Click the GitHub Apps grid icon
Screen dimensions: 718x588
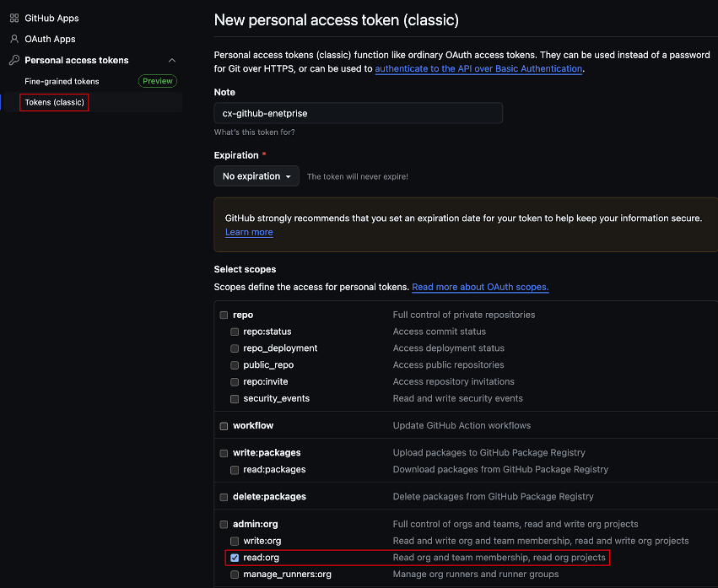coord(14,18)
